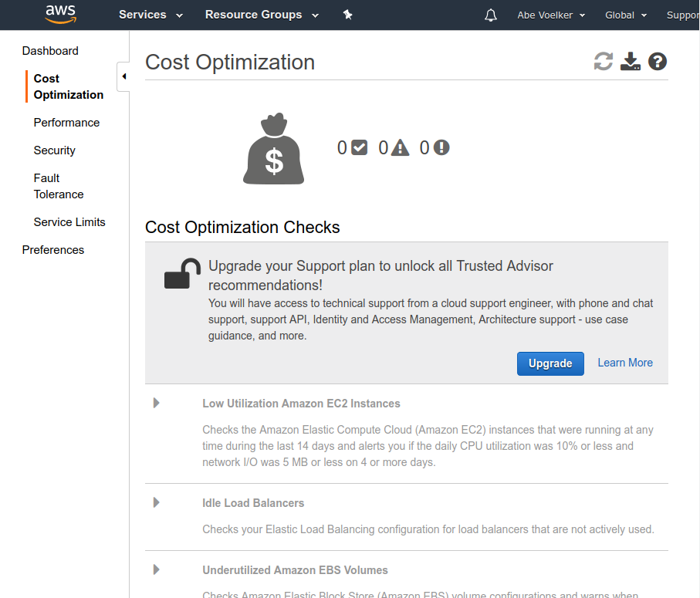Expand Low Utilization Amazon EC2 Instances check

pyautogui.click(x=157, y=403)
